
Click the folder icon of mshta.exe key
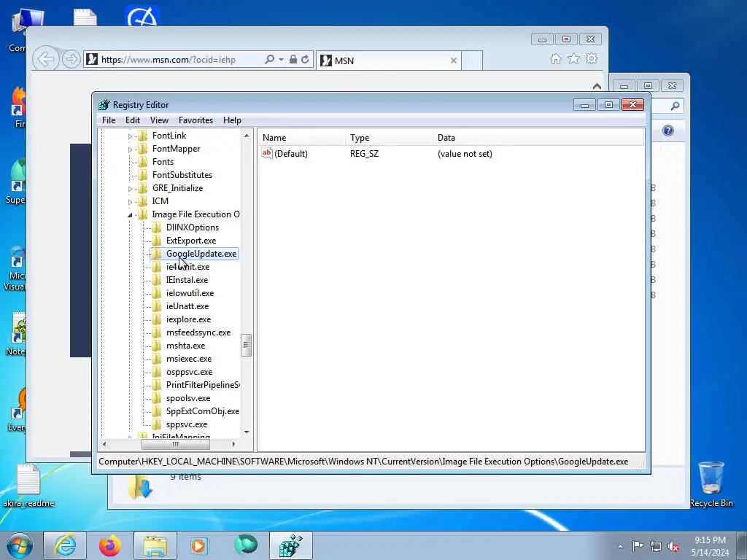point(157,346)
